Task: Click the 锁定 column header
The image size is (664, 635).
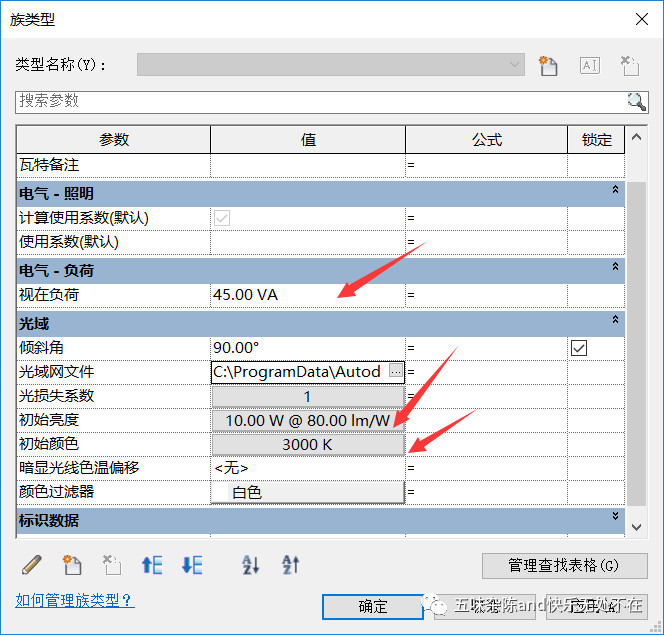Action: point(596,140)
